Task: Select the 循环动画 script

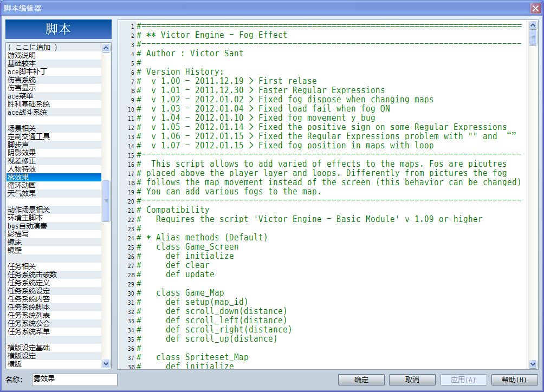Action: click(x=54, y=185)
